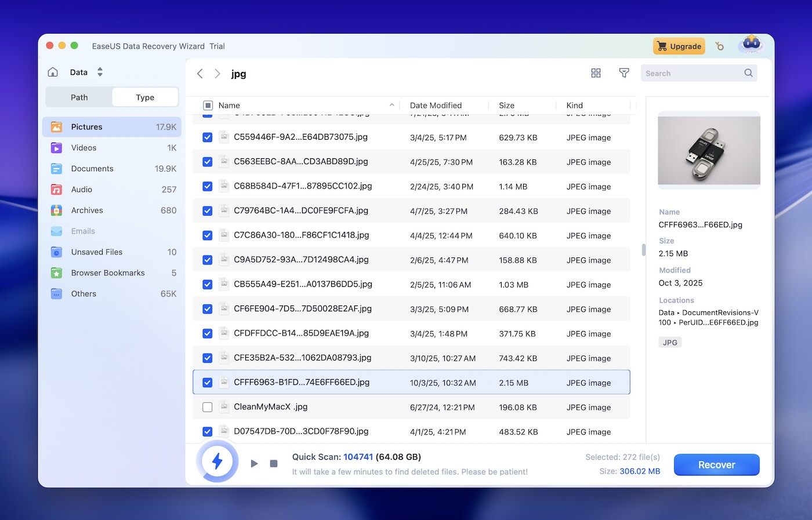Toggle the Name column sort order
This screenshot has width=812, height=520.
click(x=392, y=105)
